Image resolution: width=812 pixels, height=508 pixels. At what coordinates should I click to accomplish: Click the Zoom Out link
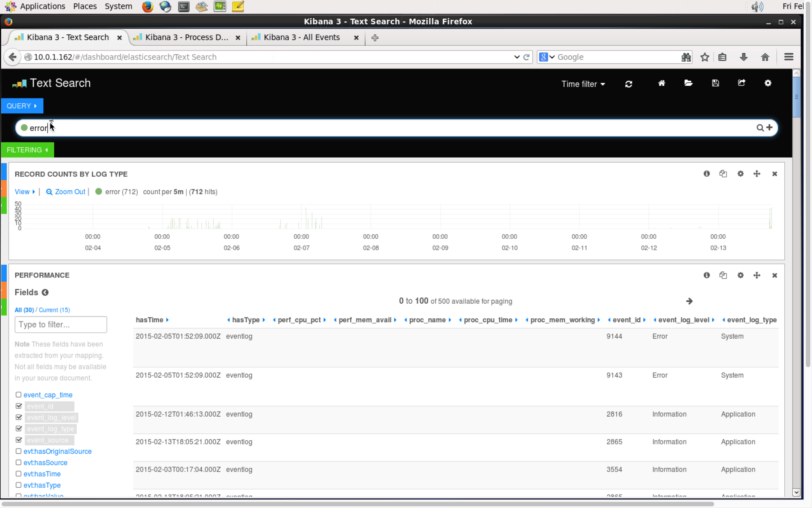[66, 192]
